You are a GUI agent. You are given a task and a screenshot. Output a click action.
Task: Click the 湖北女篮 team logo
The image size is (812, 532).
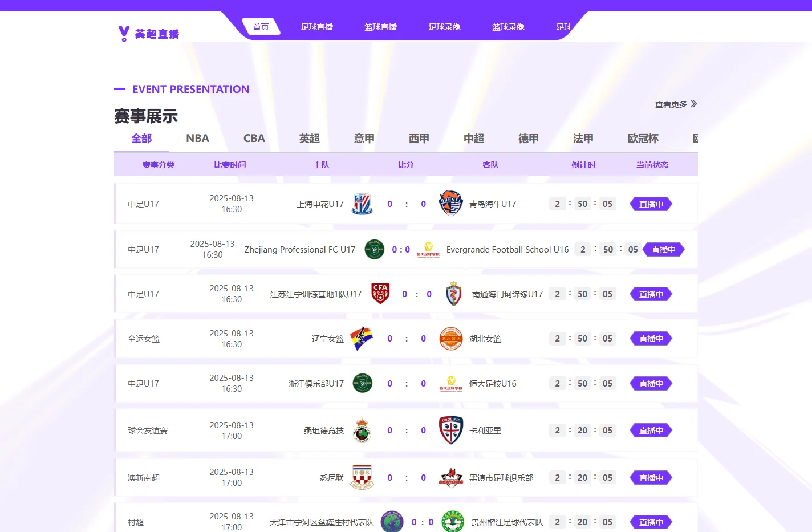(450, 339)
